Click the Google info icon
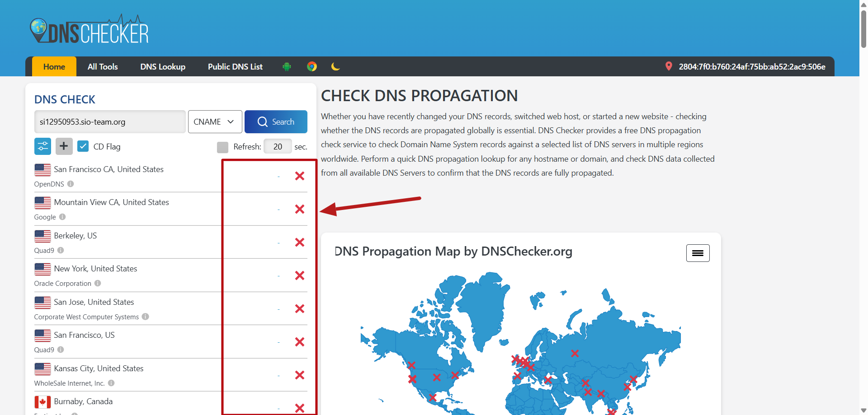Screen dimensions: 868x415 pyautogui.click(x=62, y=217)
